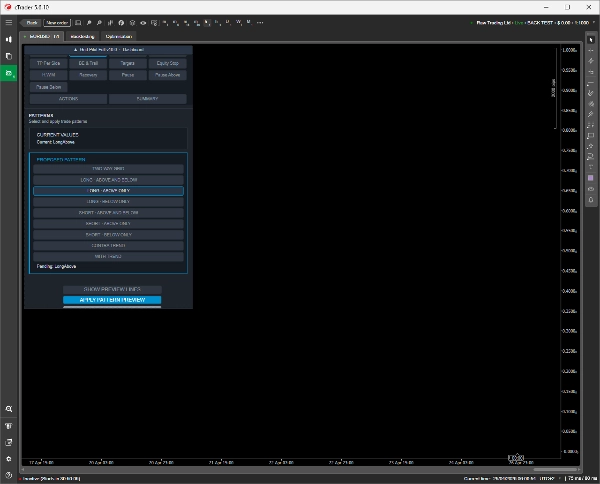This screenshot has width=600, height=484.
Task: Click the Back button in toolbar
Action: [31, 23]
